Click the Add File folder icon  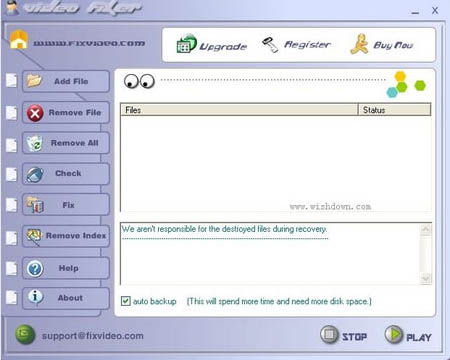(x=34, y=81)
